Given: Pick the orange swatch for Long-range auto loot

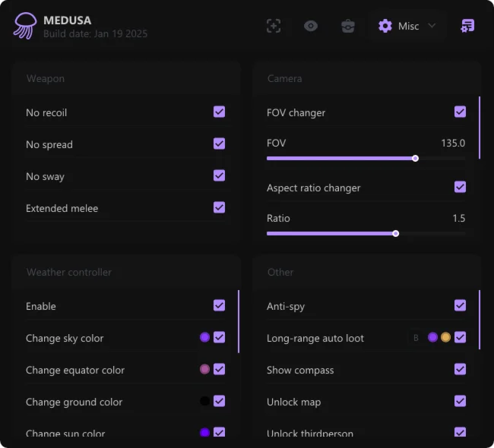Looking at the screenshot, I should tap(445, 338).
